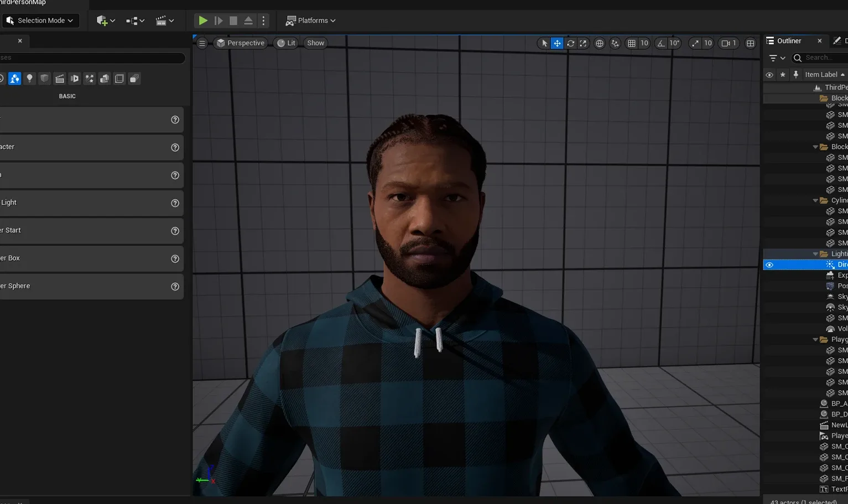Select the Media category play icon
848x504 pixels.
75,79
